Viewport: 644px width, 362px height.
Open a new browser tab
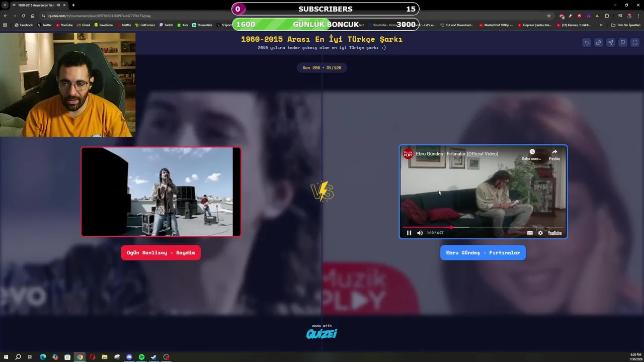tap(73, 5)
